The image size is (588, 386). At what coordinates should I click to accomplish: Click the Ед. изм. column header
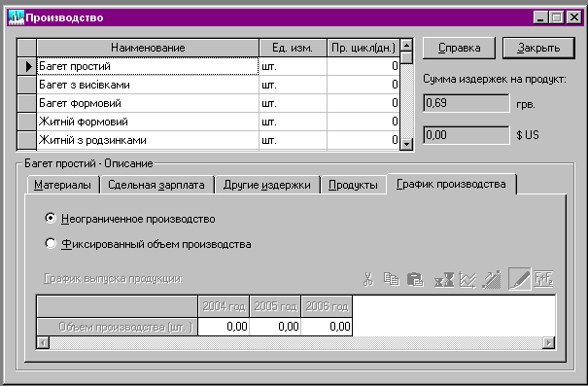pyautogui.click(x=293, y=48)
